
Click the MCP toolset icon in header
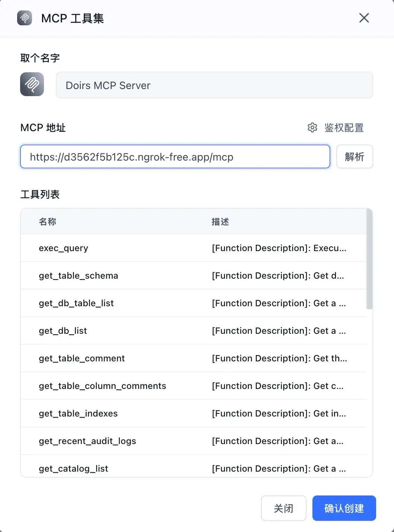tap(25, 18)
